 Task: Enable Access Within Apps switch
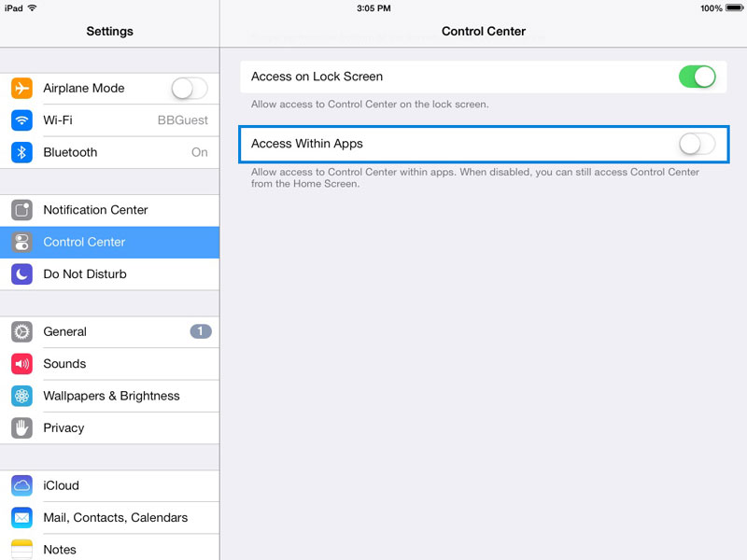point(697,144)
